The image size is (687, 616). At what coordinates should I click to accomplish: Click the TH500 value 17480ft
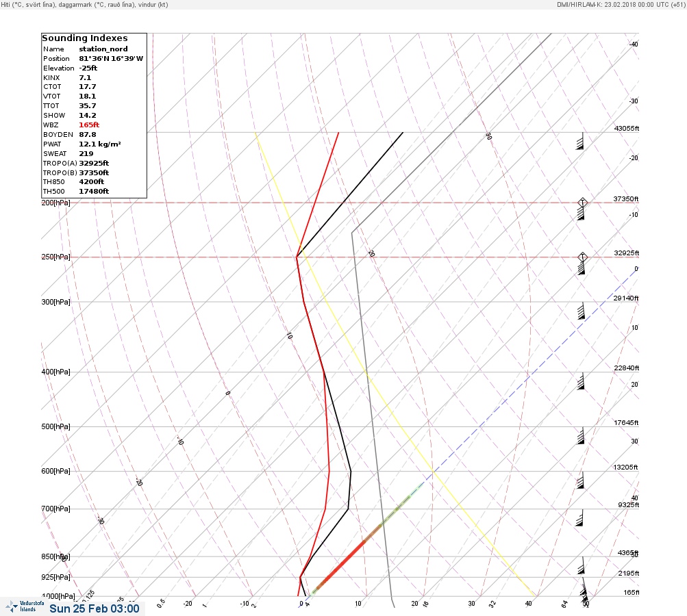[94, 192]
